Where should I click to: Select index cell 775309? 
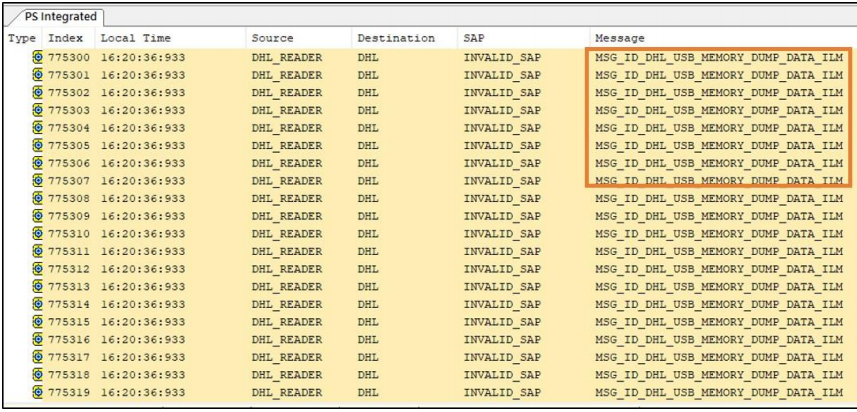click(x=69, y=216)
